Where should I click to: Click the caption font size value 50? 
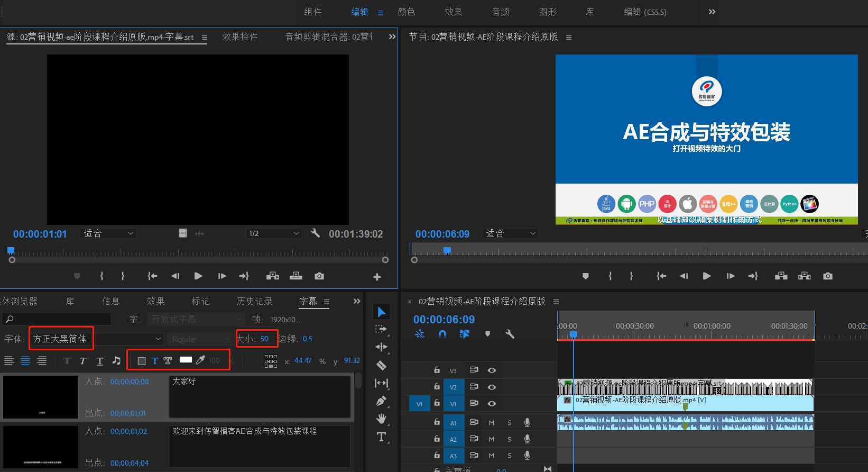264,339
